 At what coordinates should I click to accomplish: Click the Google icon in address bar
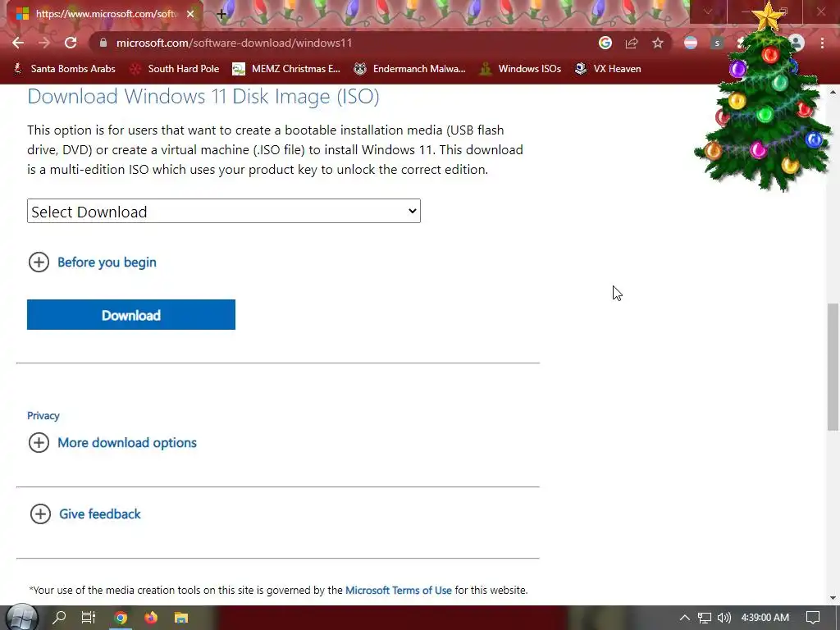point(605,43)
